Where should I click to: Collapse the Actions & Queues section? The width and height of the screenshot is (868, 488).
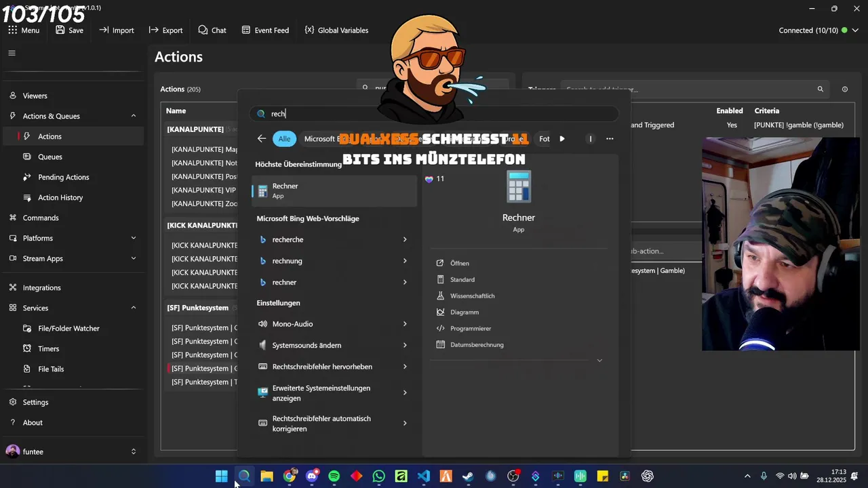[133, 116]
